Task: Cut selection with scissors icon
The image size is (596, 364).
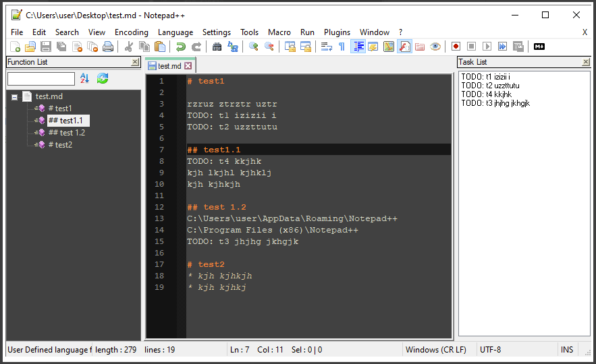Action: click(x=129, y=47)
